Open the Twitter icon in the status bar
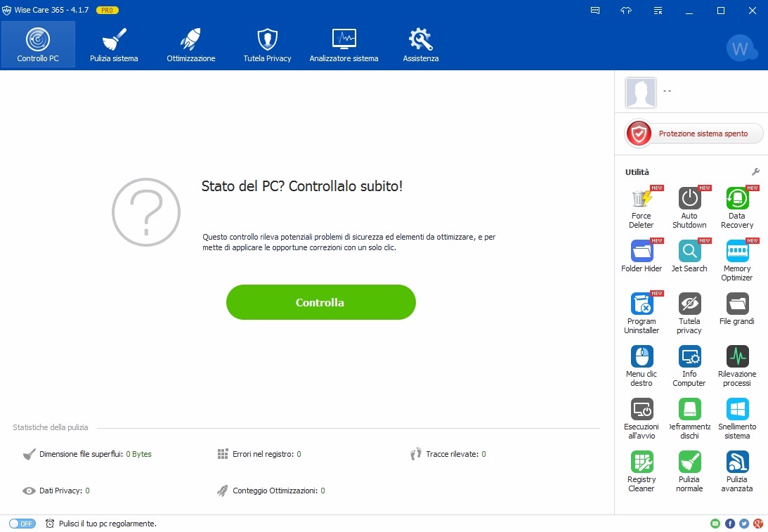 coord(744,524)
